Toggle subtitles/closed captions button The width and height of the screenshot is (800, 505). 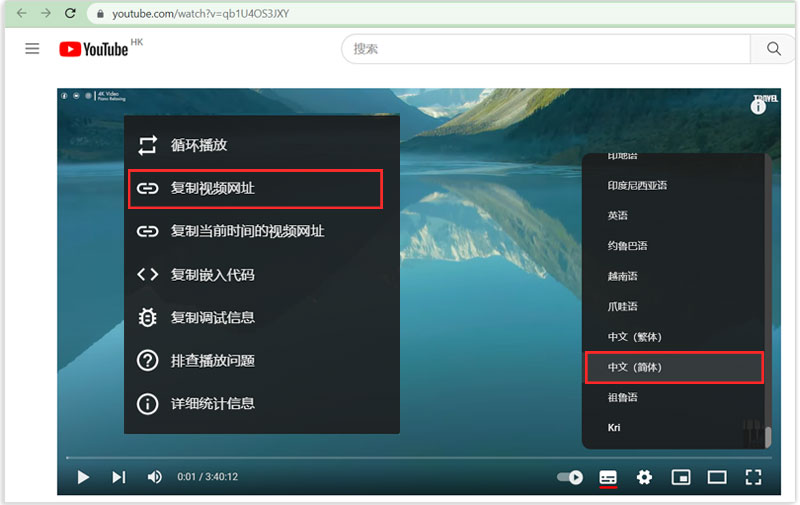point(608,477)
